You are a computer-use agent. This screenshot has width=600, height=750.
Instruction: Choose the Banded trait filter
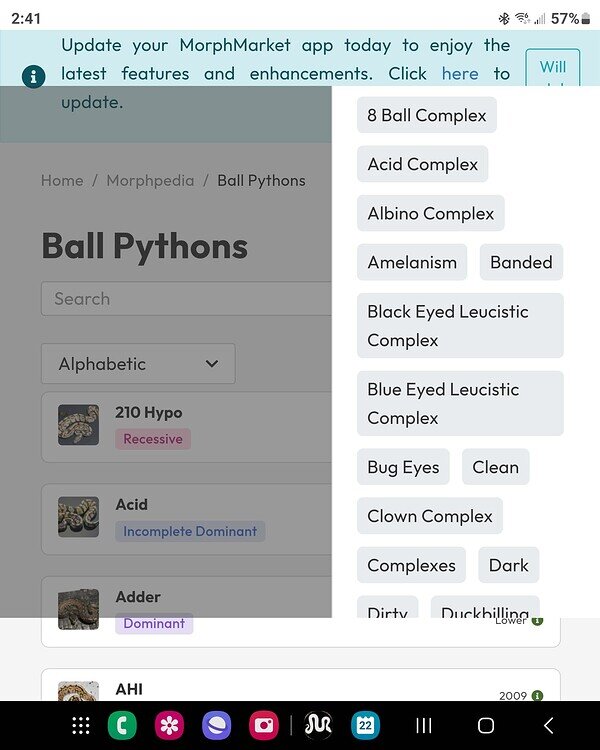[521, 262]
